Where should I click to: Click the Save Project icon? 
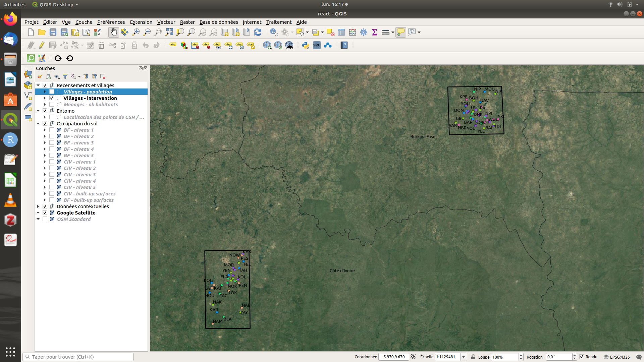pos(53,32)
